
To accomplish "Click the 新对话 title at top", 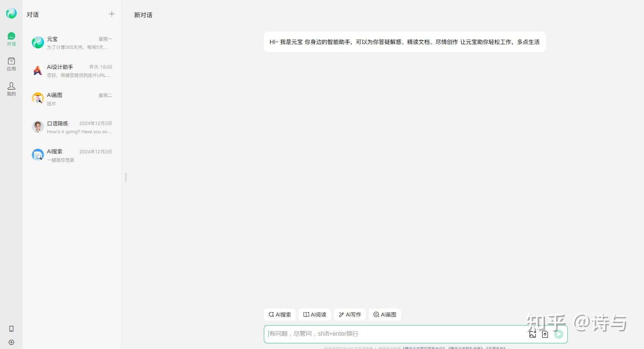I will (x=143, y=15).
